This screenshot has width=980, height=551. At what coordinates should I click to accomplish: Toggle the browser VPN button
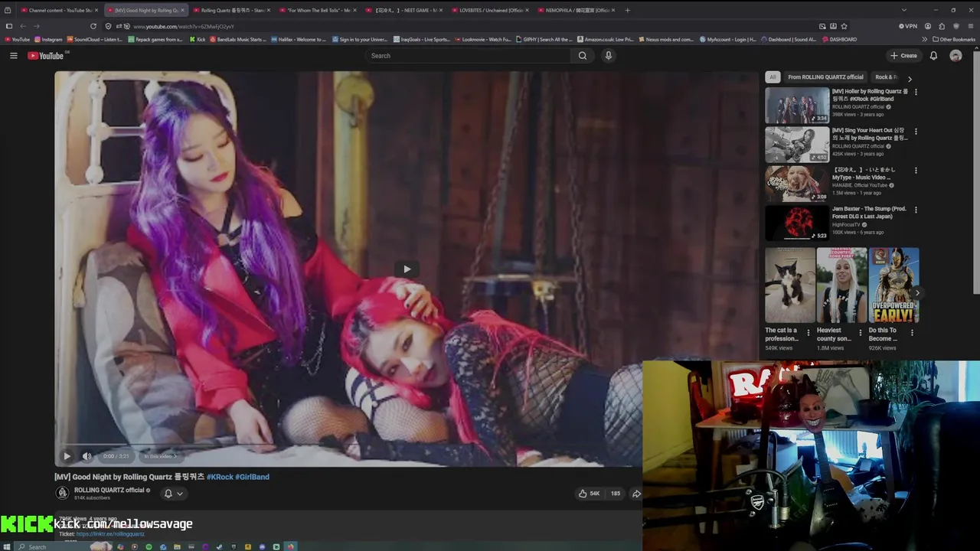pos(908,26)
